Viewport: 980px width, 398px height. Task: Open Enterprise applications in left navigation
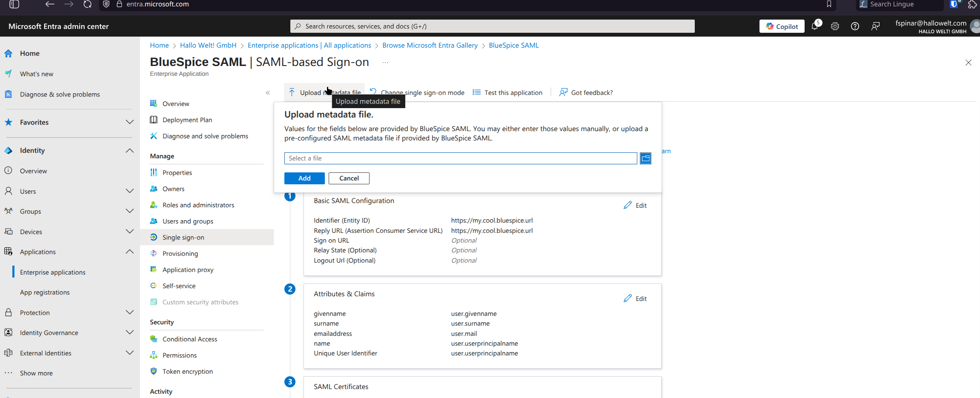pyautogui.click(x=53, y=272)
